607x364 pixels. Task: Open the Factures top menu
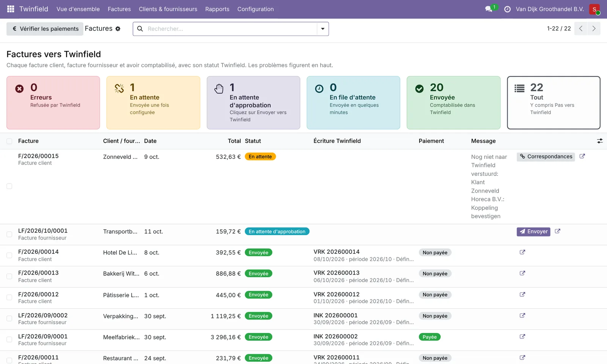(119, 9)
